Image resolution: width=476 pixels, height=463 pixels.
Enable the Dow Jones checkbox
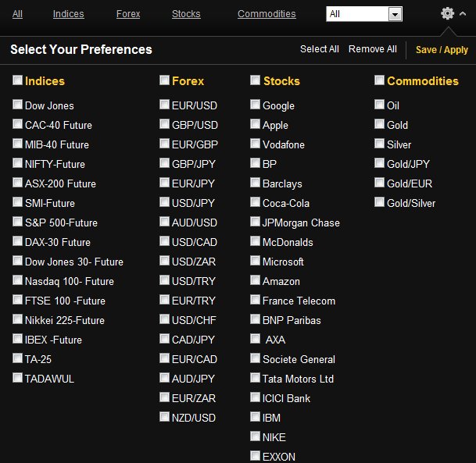(x=18, y=105)
